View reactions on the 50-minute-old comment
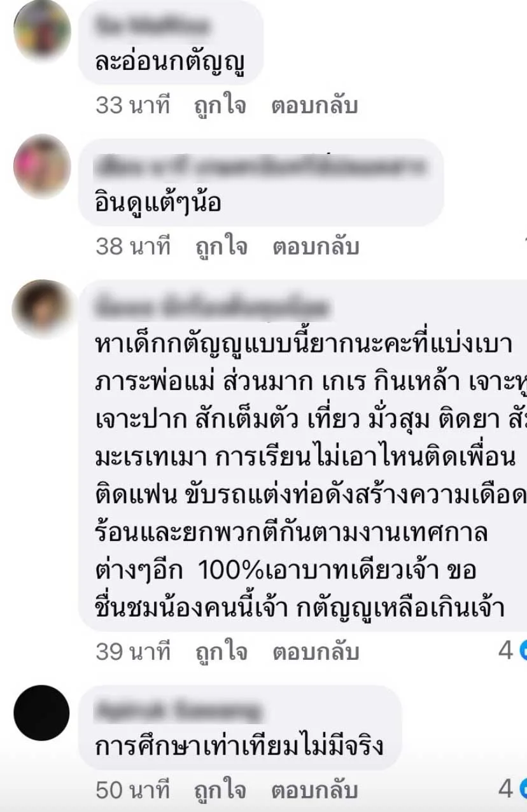 click(x=513, y=790)
